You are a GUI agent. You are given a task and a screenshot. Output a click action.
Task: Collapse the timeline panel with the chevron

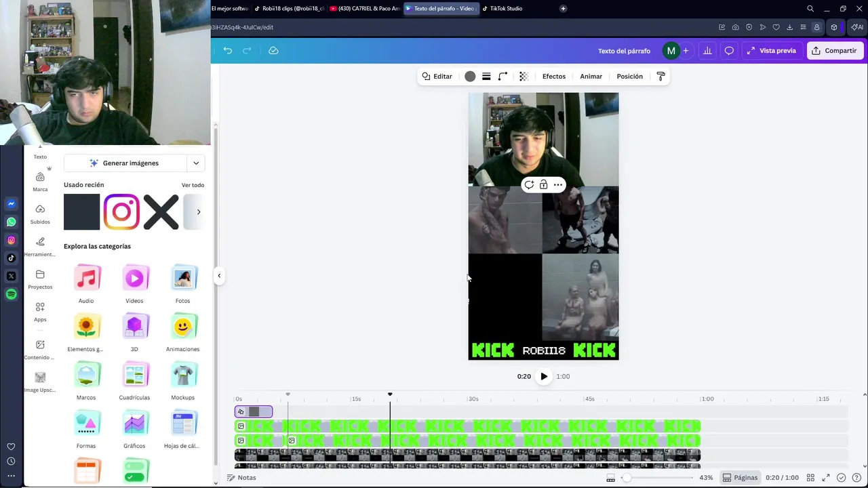865,395
